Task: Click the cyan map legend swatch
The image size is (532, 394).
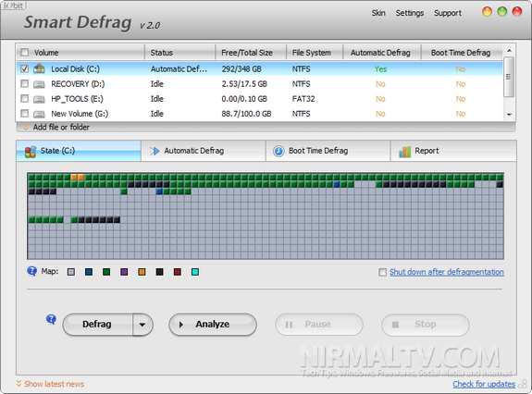Action: tap(195, 272)
